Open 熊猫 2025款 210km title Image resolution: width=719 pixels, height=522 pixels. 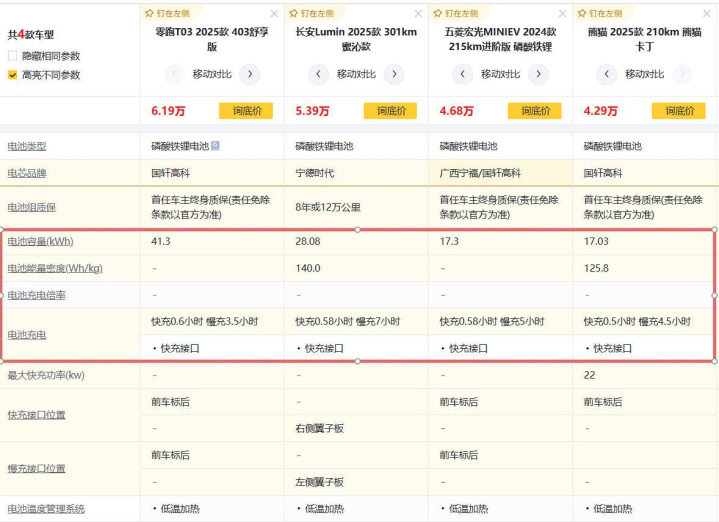(x=644, y=39)
